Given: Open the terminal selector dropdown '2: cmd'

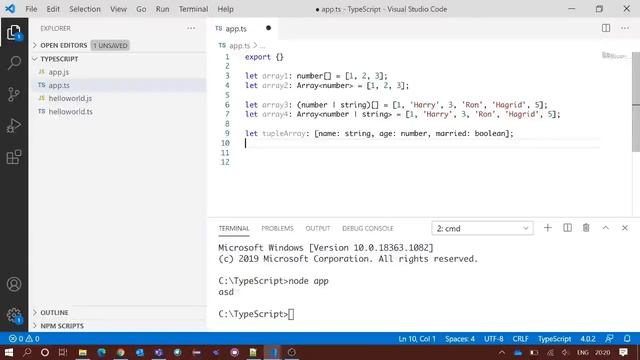Looking at the screenshot, I should (x=482, y=228).
